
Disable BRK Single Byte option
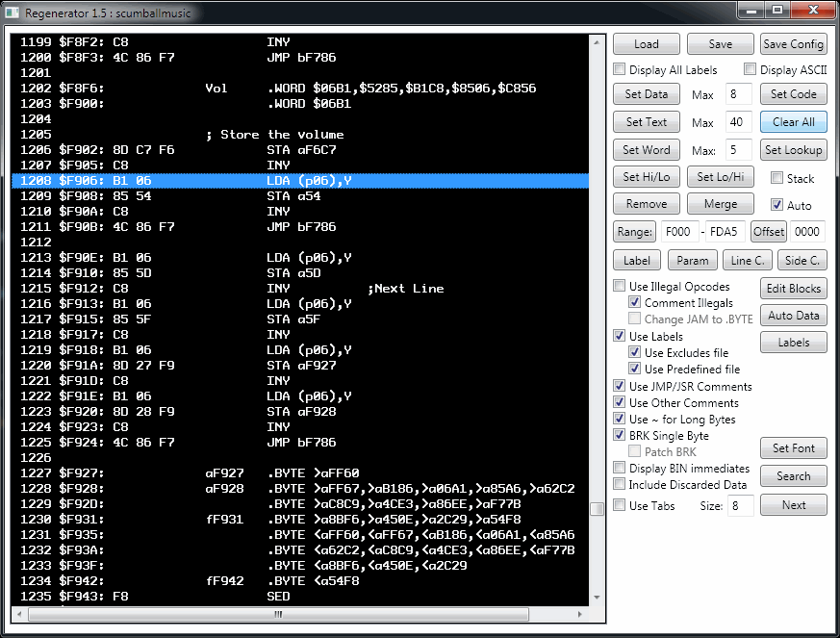click(x=621, y=436)
